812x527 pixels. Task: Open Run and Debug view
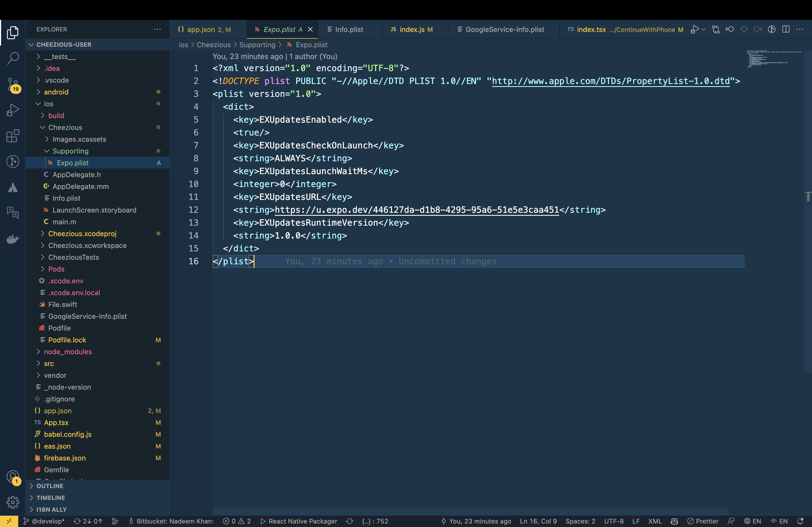point(13,110)
